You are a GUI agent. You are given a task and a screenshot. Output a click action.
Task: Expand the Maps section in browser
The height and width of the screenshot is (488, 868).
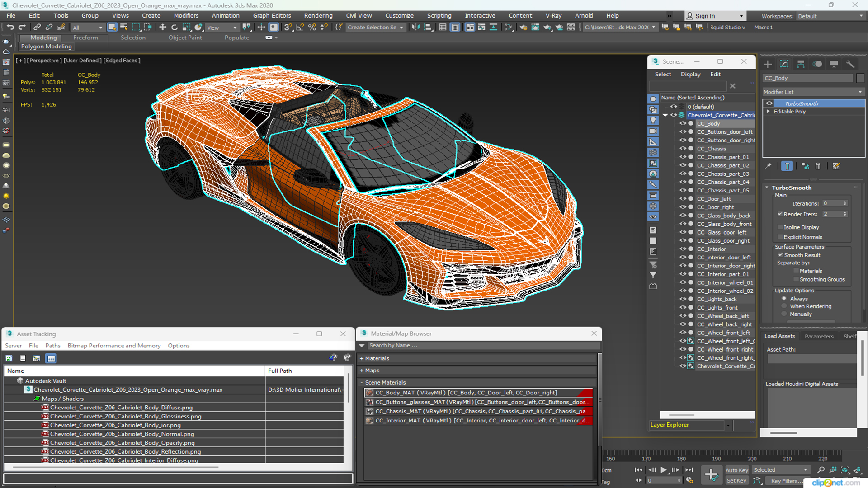click(362, 371)
